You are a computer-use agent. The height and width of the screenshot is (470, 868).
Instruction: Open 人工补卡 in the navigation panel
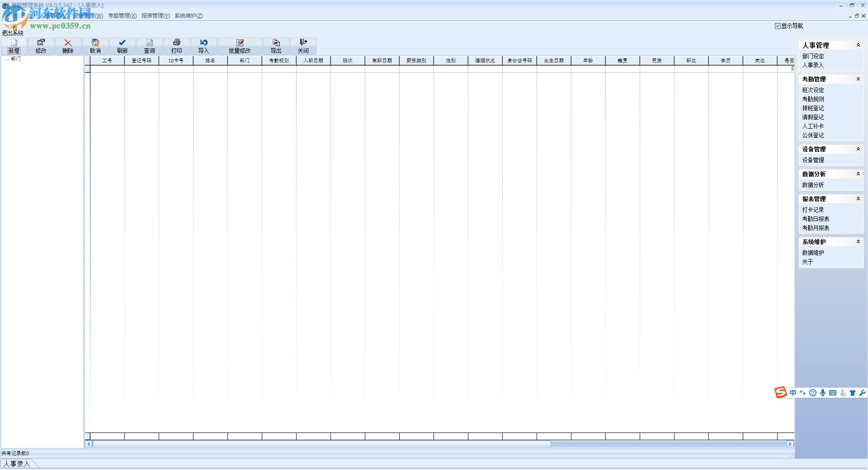[813, 127]
